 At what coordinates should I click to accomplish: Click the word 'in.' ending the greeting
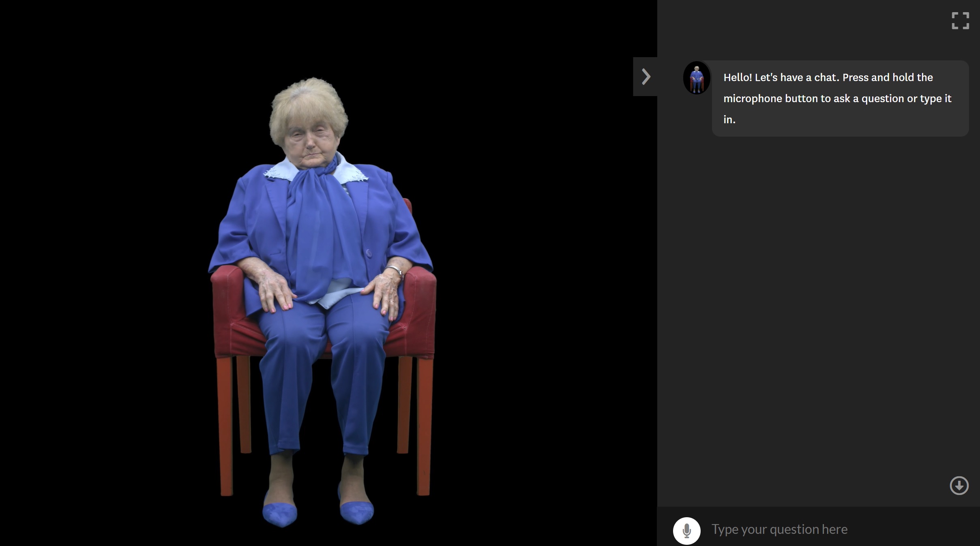tap(729, 120)
